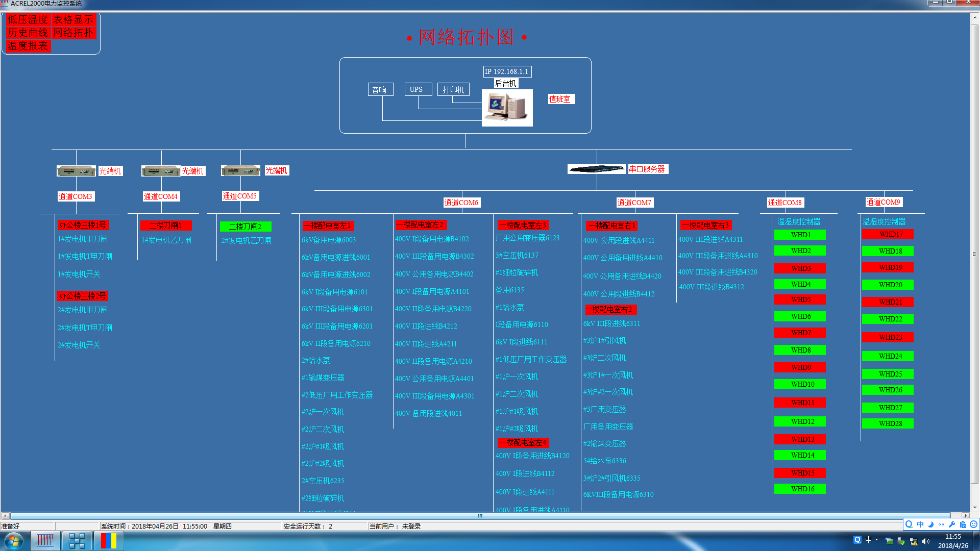The height and width of the screenshot is (551, 980).
Task: Click the vertical scrollbar down arrow
Action: pos(975,507)
